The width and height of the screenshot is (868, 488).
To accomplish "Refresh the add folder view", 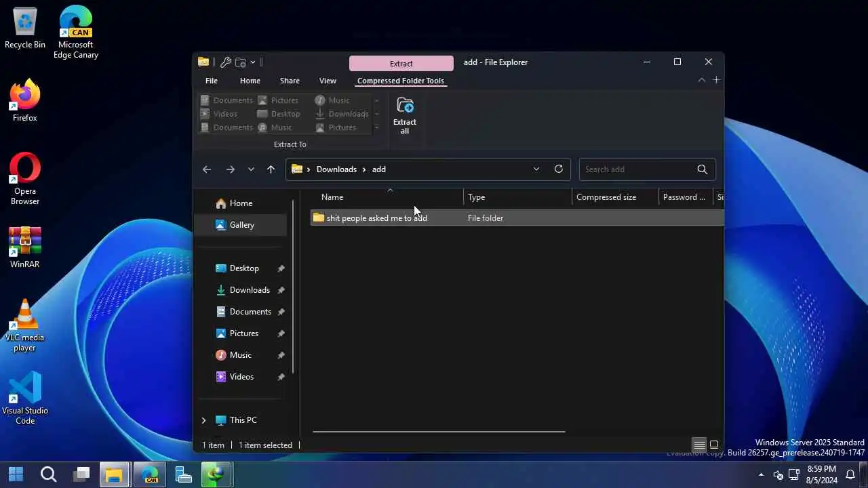I will (x=559, y=169).
